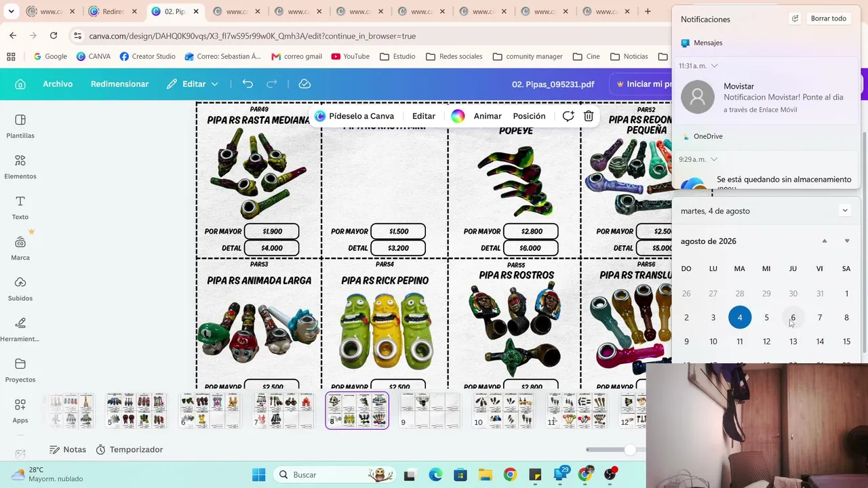The width and height of the screenshot is (868, 488).
Task: Delete the selected element with trash icon
Action: [x=589, y=116]
